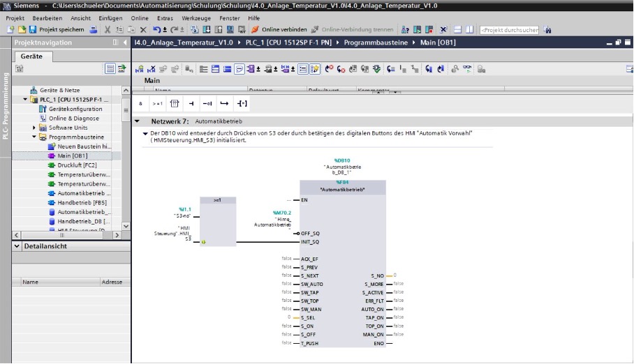Insert negate binary input instruction
Image resolution: width=634 pixels, height=364 pixels.
click(x=207, y=104)
